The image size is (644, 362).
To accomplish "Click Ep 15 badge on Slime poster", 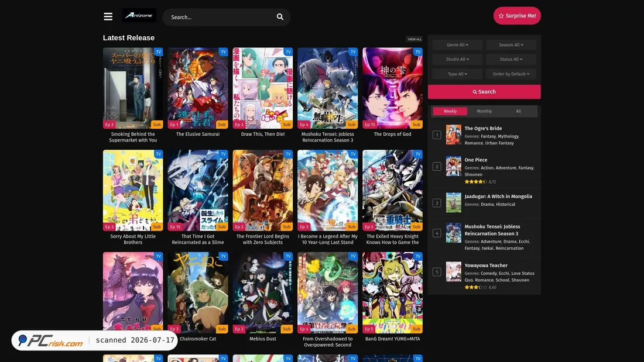I will 176,226.
